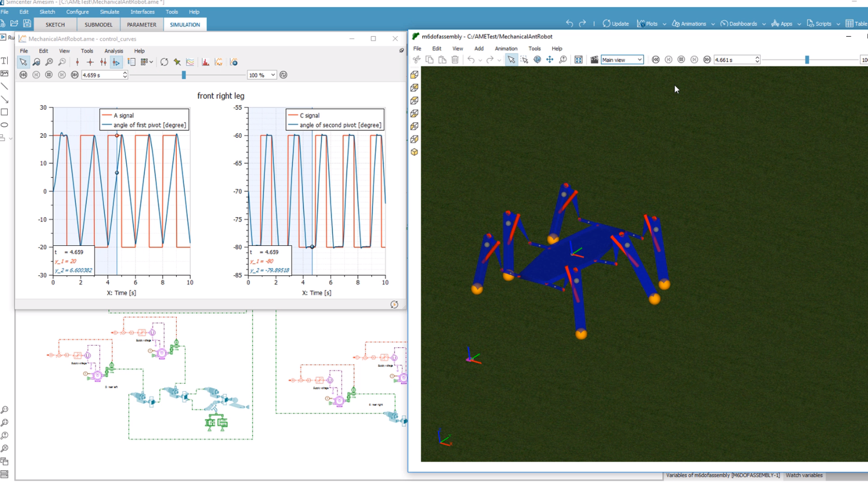Screen dimensions: 868x488
Task: Open the Main view dropdown
Action: click(x=622, y=60)
